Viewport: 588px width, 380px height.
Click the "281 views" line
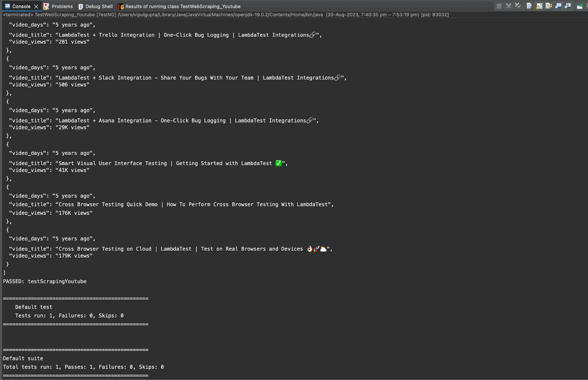pos(49,42)
